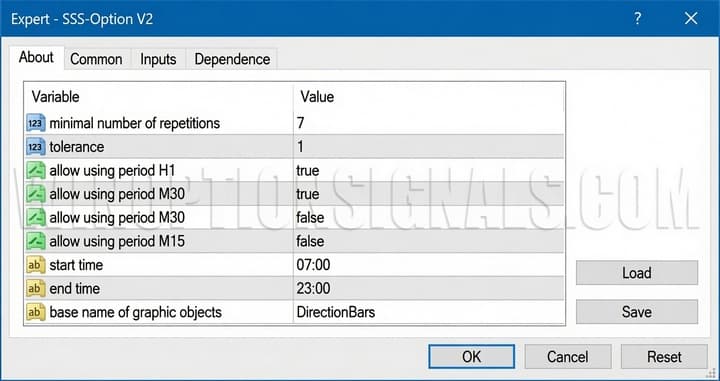Select 'allow using period H1' label
The image size is (720, 381).
(x=112, y=170)
